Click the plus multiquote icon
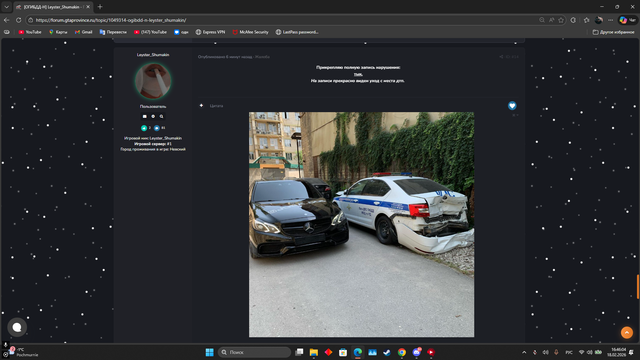This screenshot has width=640, height=360. click(201, 106)
